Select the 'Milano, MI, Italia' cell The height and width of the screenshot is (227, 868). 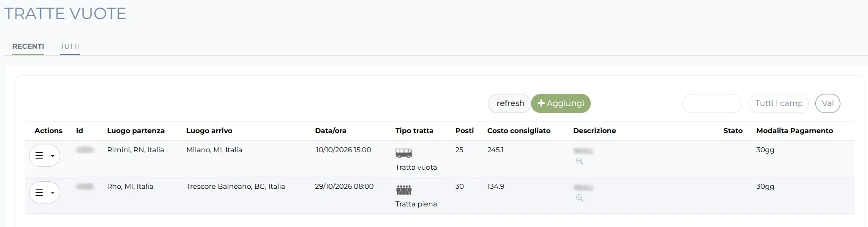coord(214,150)
